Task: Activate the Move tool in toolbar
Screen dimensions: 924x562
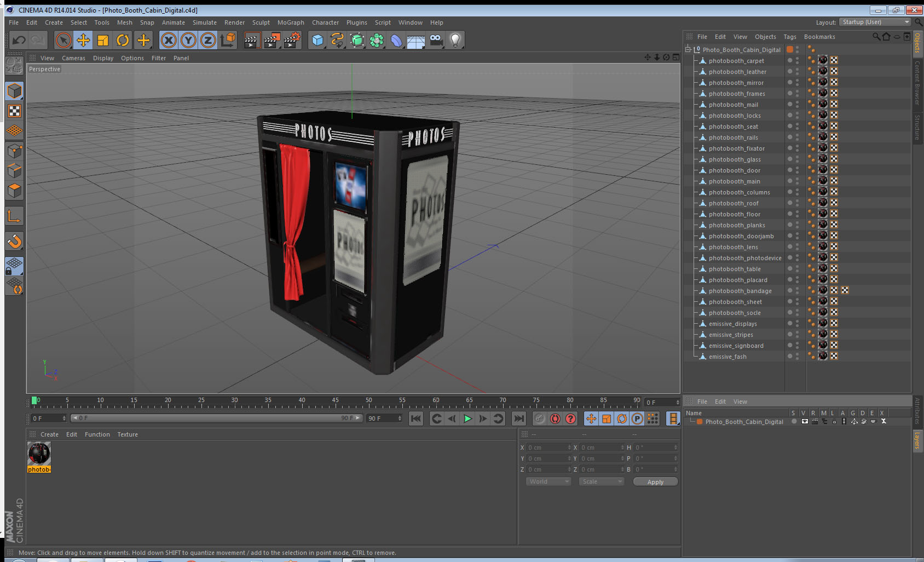Action: pos(83,40)
